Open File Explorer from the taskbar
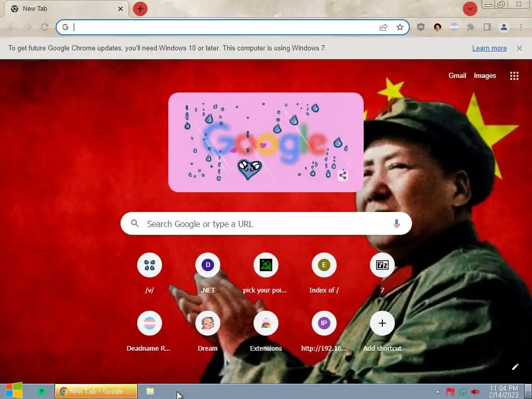Screen dimensions: 532x399 click(150, 391)
